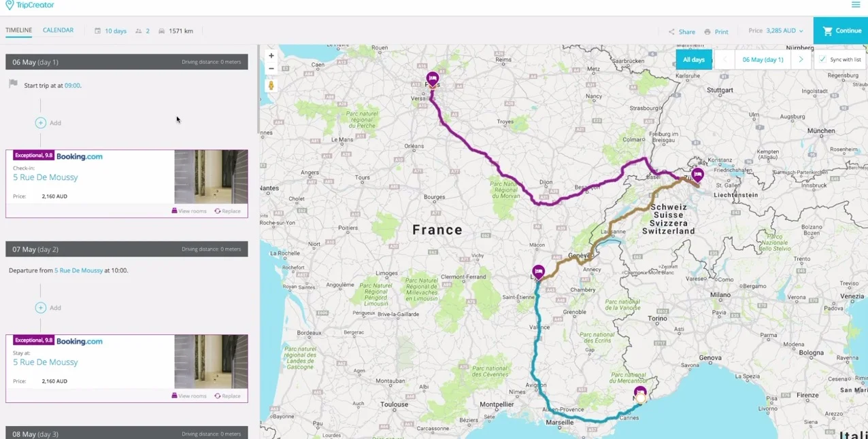Click the travelers people icon

click(x=139, y=31)
